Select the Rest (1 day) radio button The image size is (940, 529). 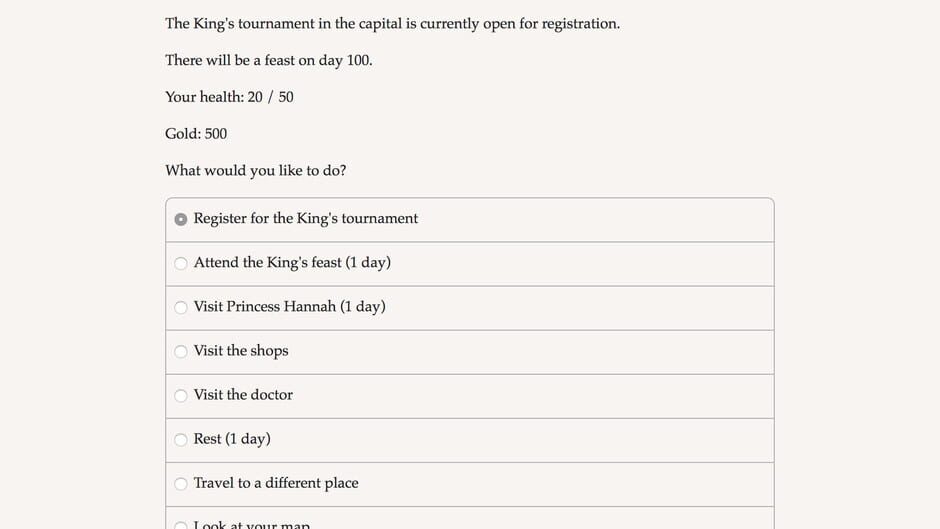[x=181, y=439]
